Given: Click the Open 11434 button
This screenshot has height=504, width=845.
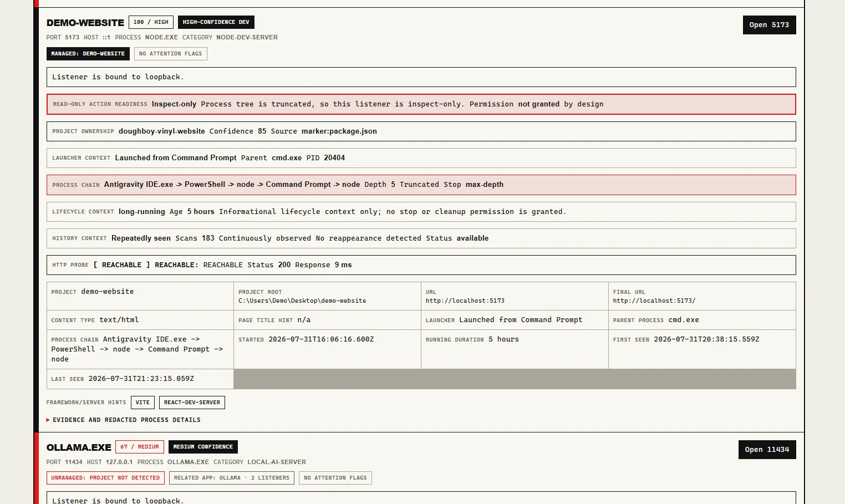Looking at the screenshot, I should click(x=767, y=450).
